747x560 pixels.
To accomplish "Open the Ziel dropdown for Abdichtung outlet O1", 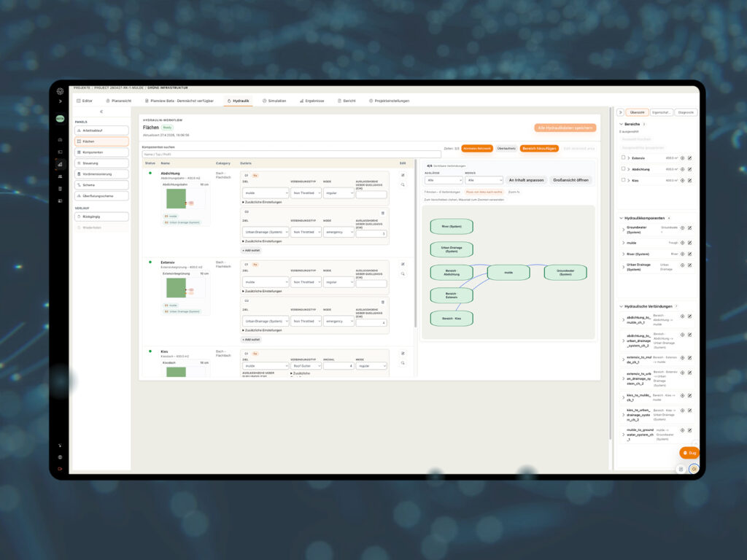I will [266, 192].
